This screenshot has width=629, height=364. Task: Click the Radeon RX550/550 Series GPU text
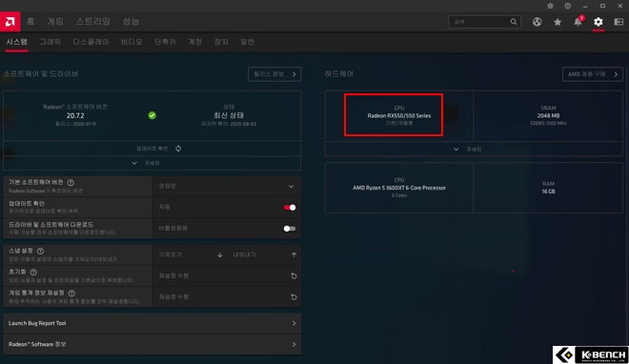(x=399, y=116)
